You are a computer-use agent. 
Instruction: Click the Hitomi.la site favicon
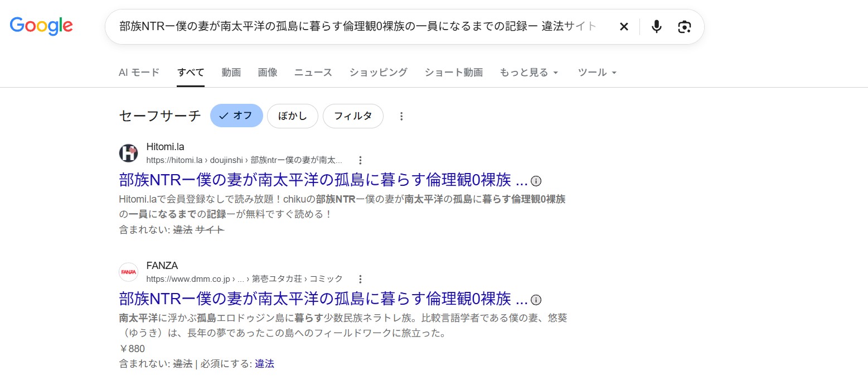click(x=128, y=153)
